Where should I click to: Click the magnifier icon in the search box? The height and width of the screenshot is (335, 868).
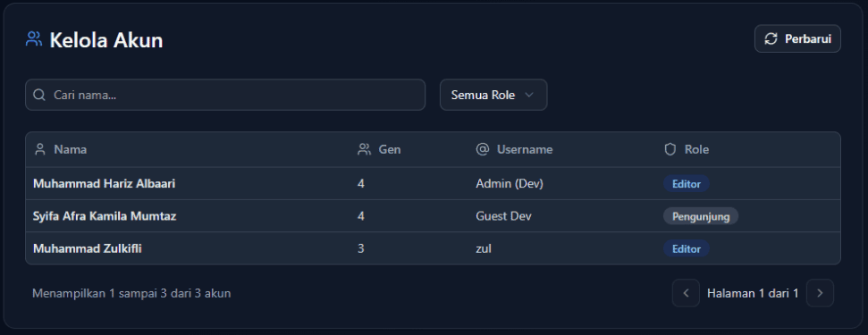38,95
